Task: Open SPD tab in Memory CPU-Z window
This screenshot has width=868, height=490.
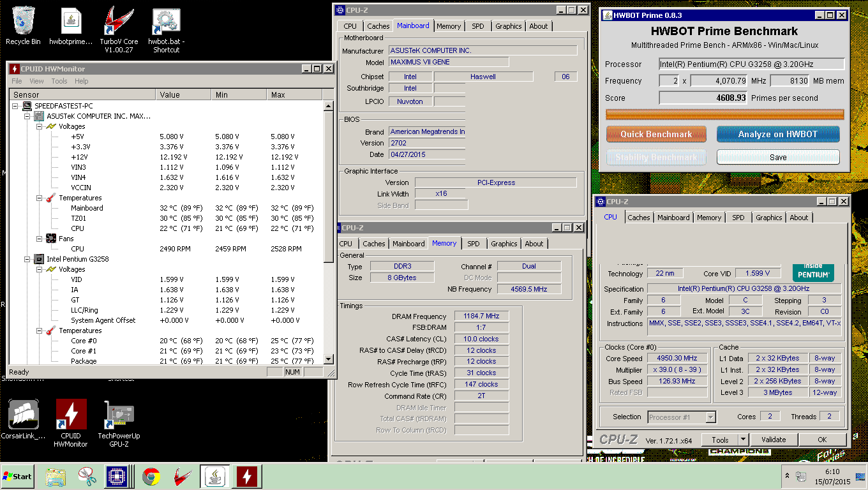Action: (x=474, y=244)
